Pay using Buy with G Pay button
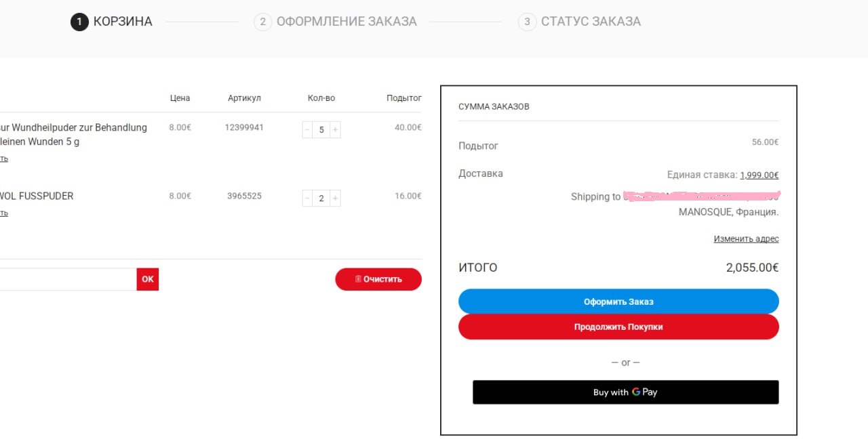This screenshot has height=443, width=868. pyautogui.click(x=625, y=392)
